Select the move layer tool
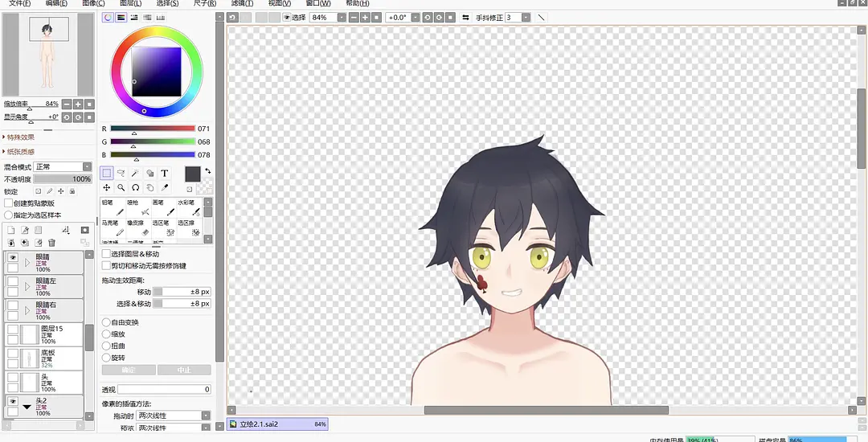The height and width of the screenshot is (442, 868). click(107, 187)
